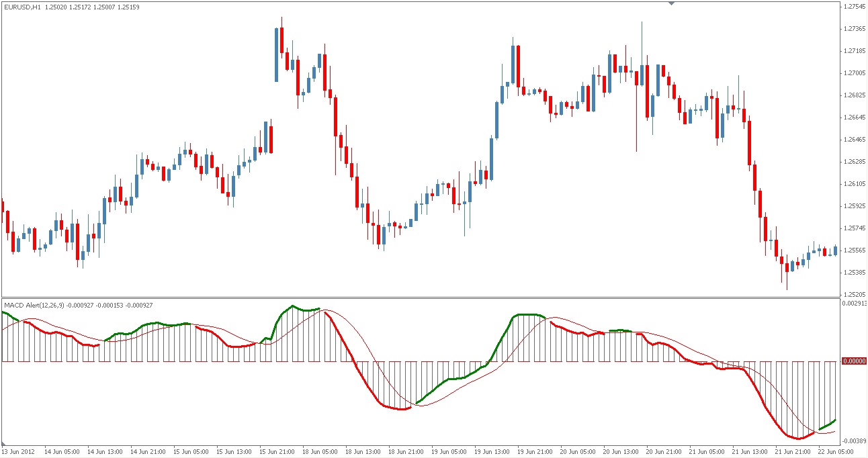
Task: Click the 0.002913 MACD scale value
Action: pyautogui.click(x=853, y=304)
